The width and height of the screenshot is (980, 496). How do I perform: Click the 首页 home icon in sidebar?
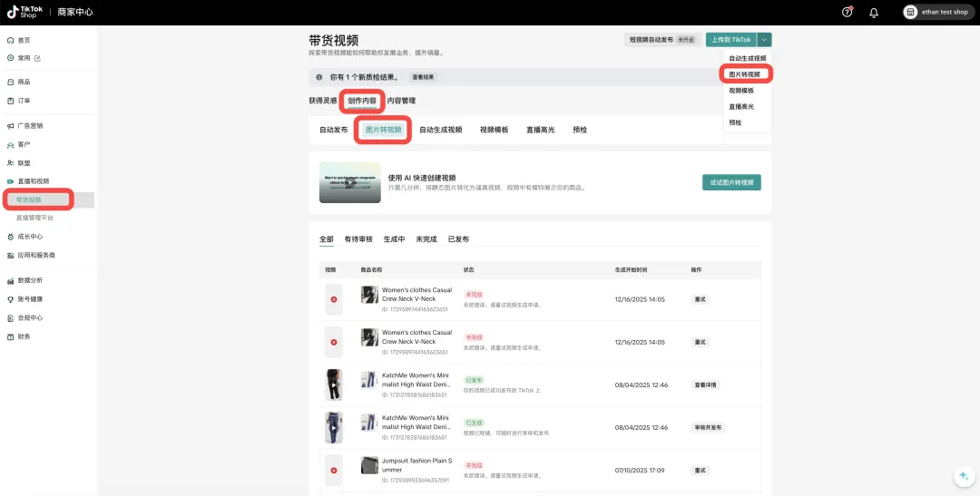pyautogui.click(x=10, y=40)
